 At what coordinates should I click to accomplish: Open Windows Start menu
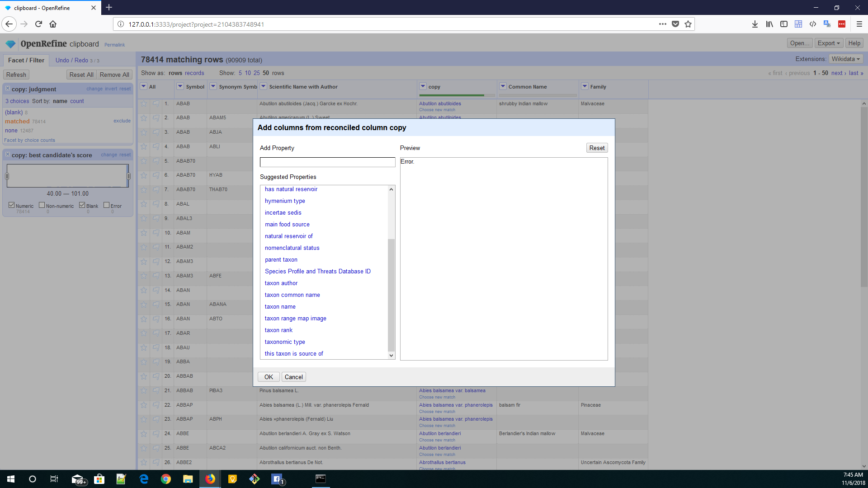coord(11,479)
